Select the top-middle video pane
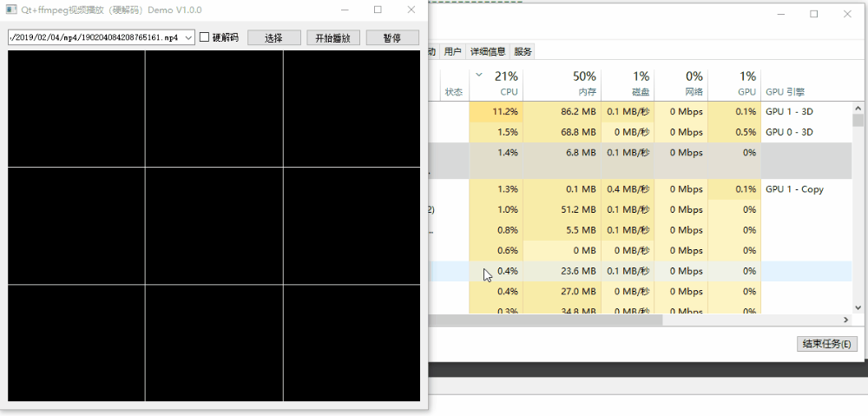The width and height of the screenshot is (868, 416). (x=214, y=108)
